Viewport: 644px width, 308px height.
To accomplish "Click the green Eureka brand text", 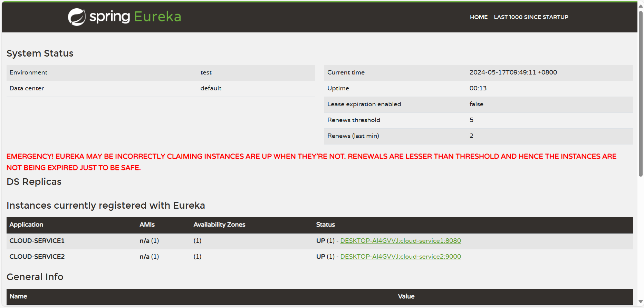I will click(x=157, y=17).
